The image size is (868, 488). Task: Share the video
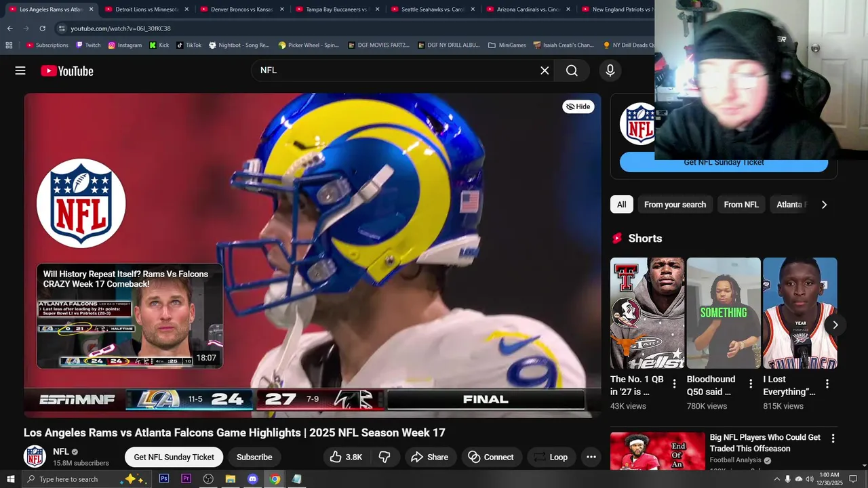(429, 457)
